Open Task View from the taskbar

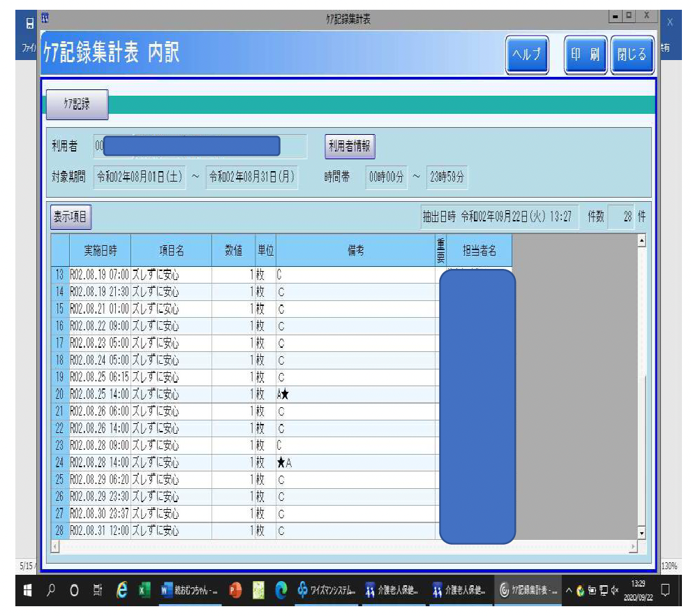coord(97,591)
